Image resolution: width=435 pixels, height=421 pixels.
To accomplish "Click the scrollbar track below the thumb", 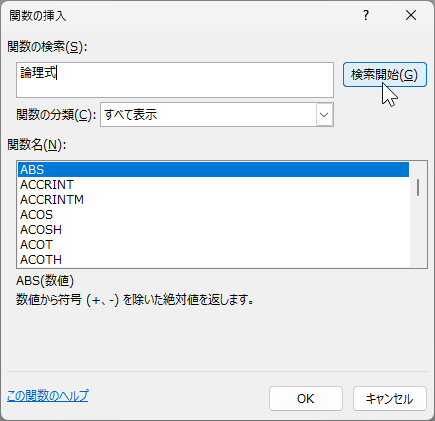I will 418,232.
